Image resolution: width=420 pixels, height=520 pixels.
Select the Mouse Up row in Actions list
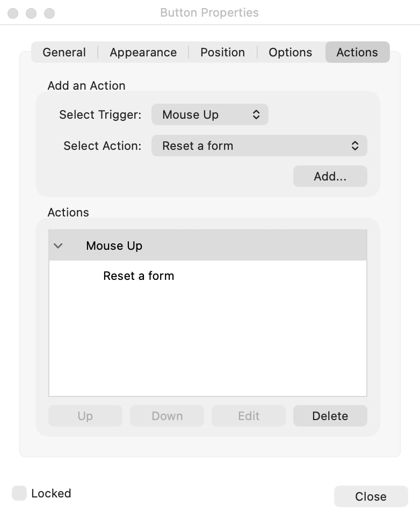click(x=208, y=245)
